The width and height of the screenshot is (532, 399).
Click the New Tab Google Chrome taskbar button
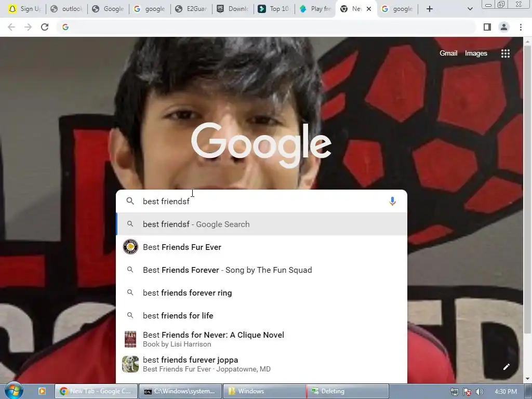96,391
